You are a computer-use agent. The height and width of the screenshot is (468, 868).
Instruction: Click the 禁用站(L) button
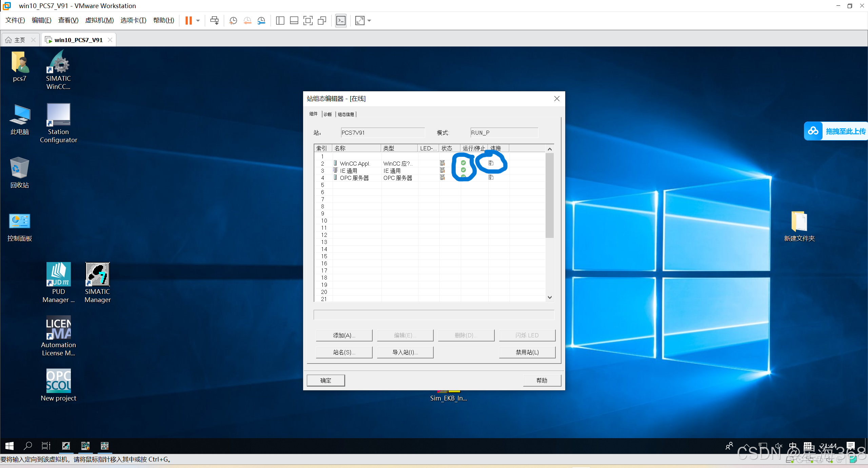527,352
